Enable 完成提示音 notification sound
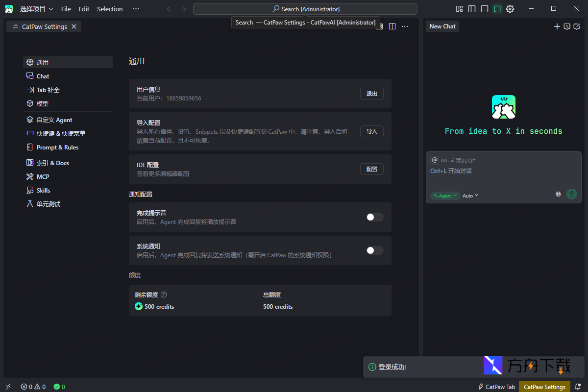Viewport: 588px width, 392px height. coord(374,217)
